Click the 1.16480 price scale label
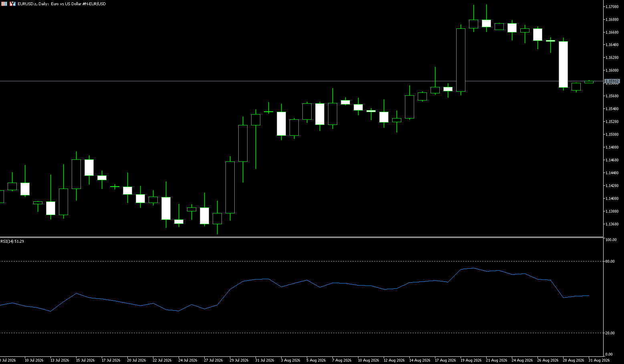 pos(612,45)
